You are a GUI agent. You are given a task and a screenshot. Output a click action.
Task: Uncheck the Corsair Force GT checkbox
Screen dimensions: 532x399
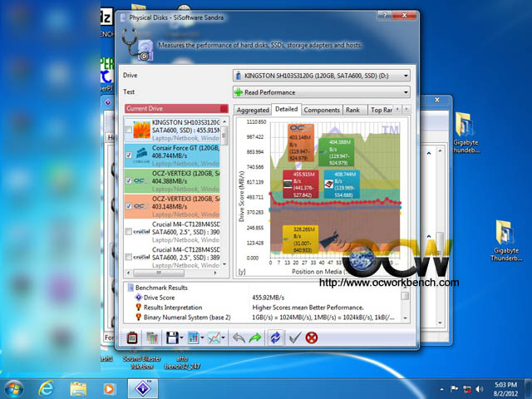[129, 155]
